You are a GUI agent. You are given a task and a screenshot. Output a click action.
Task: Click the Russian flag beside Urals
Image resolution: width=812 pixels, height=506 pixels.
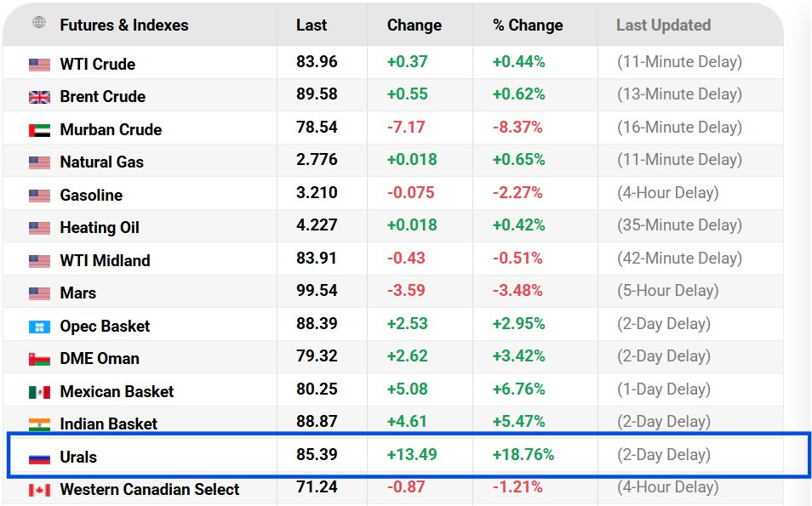pyautogui.click(x=39, y=458)
